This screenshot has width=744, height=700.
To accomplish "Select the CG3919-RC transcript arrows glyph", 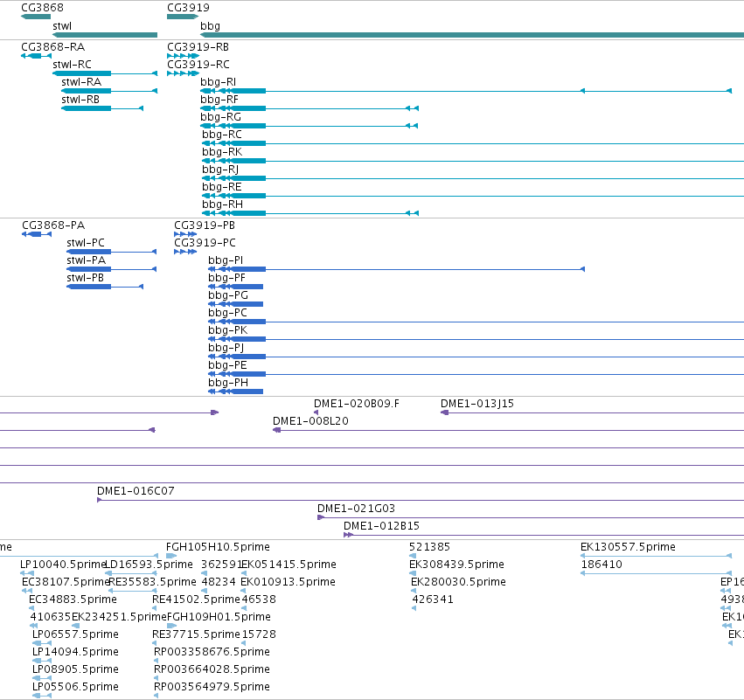I will point(183,73).
